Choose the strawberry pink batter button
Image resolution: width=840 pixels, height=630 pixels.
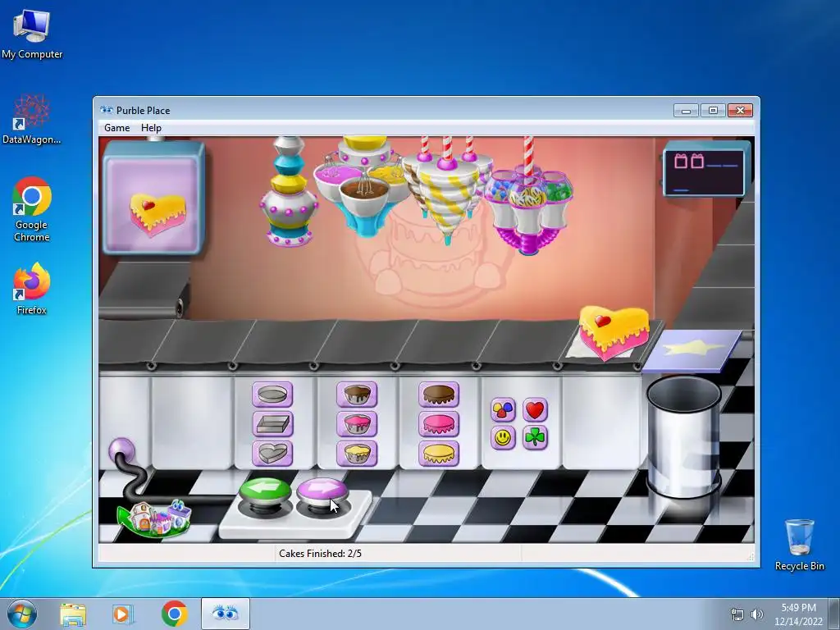tap(357, 424)
